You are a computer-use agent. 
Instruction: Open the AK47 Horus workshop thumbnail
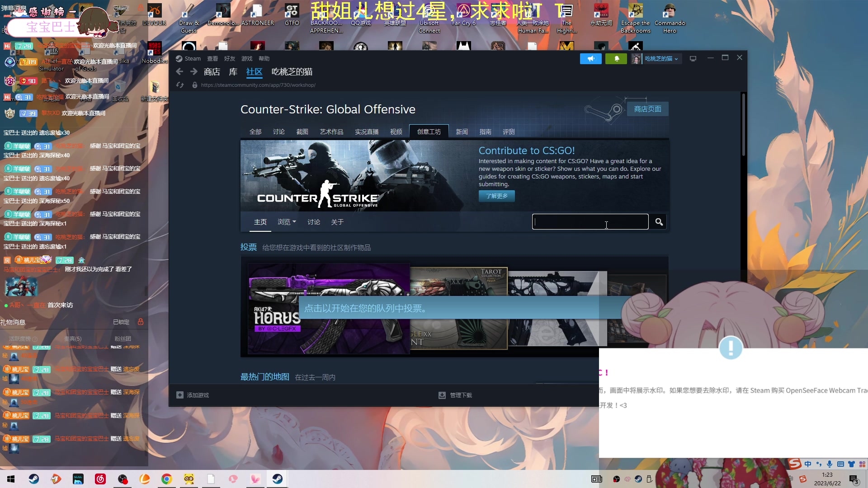point(329,309)
